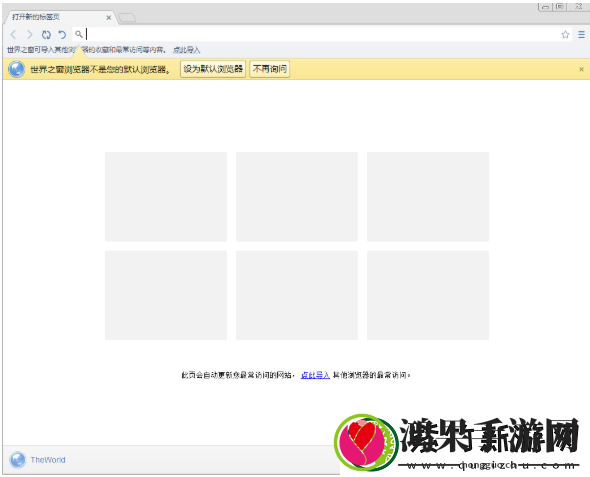
Task: Click the undo closed tab icon
Action: click(62, 35)
